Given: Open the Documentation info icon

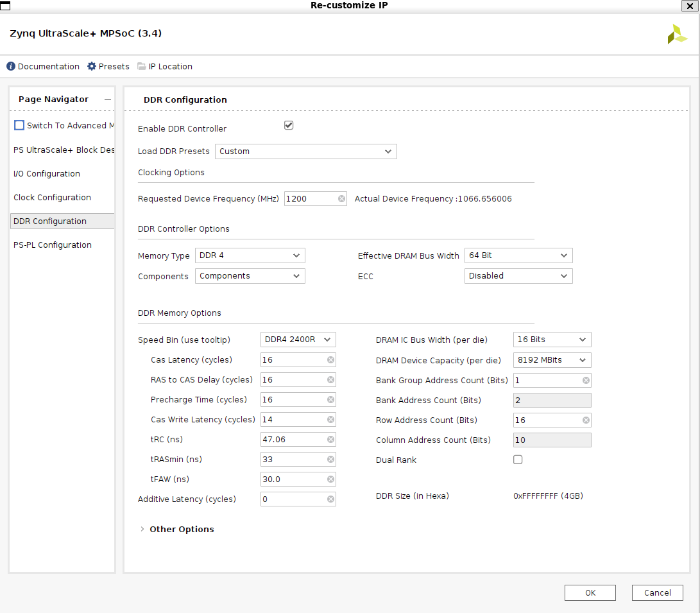Looking at the screenshot, I should tap(11, 66).
